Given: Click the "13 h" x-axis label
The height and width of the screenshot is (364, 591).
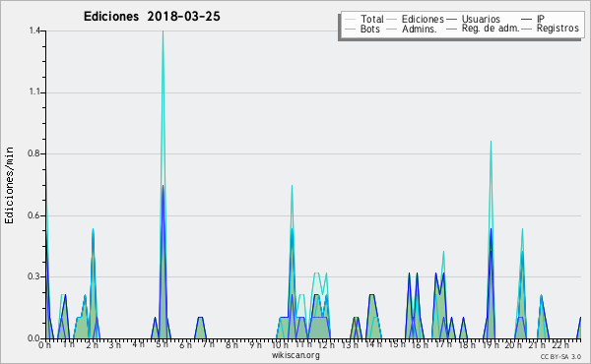Looking at the screenshot, I should tap(350, 344).
